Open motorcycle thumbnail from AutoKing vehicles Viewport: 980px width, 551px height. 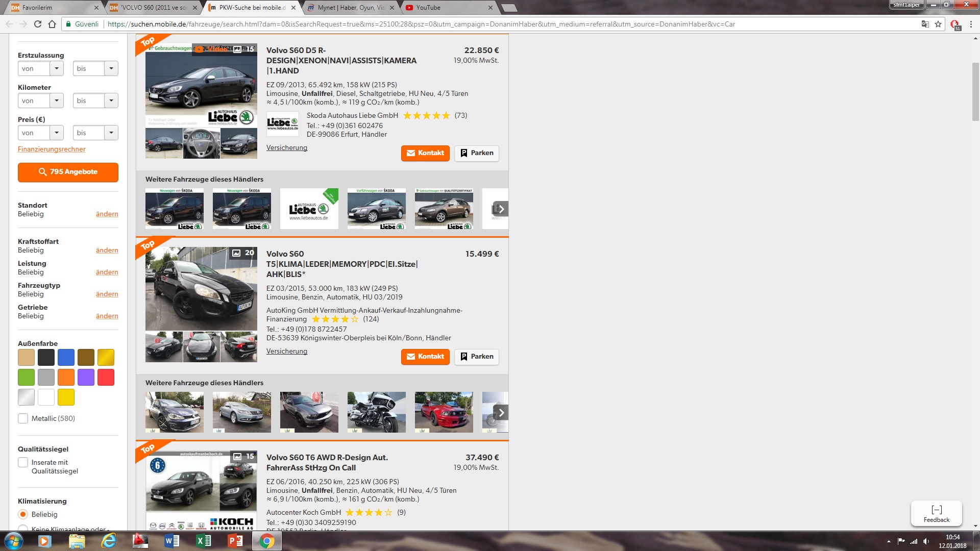click(x=376, y=412)
